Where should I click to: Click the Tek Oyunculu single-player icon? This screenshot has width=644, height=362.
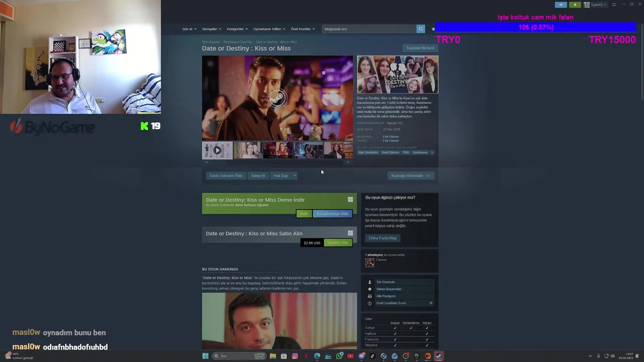[x=370, y=282]
